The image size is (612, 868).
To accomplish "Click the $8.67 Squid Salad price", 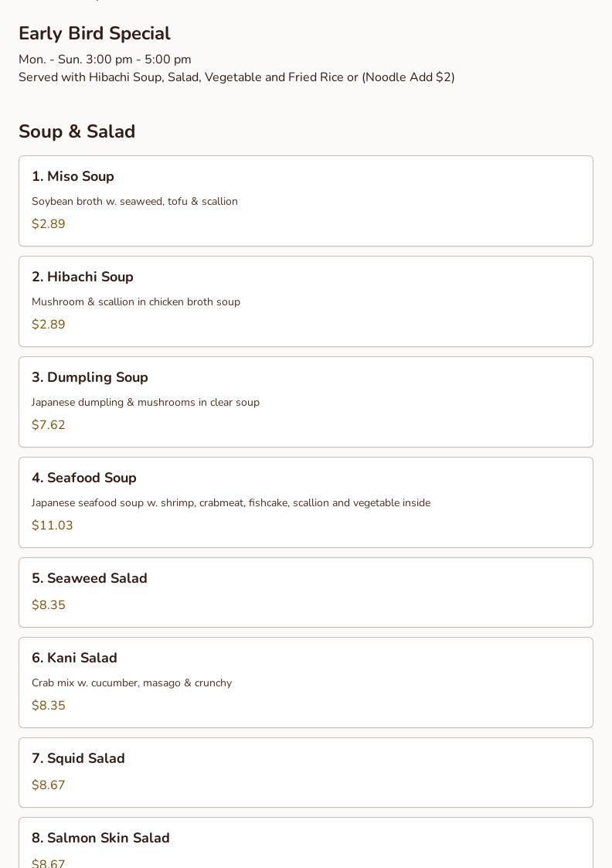I will pos(49,785).
